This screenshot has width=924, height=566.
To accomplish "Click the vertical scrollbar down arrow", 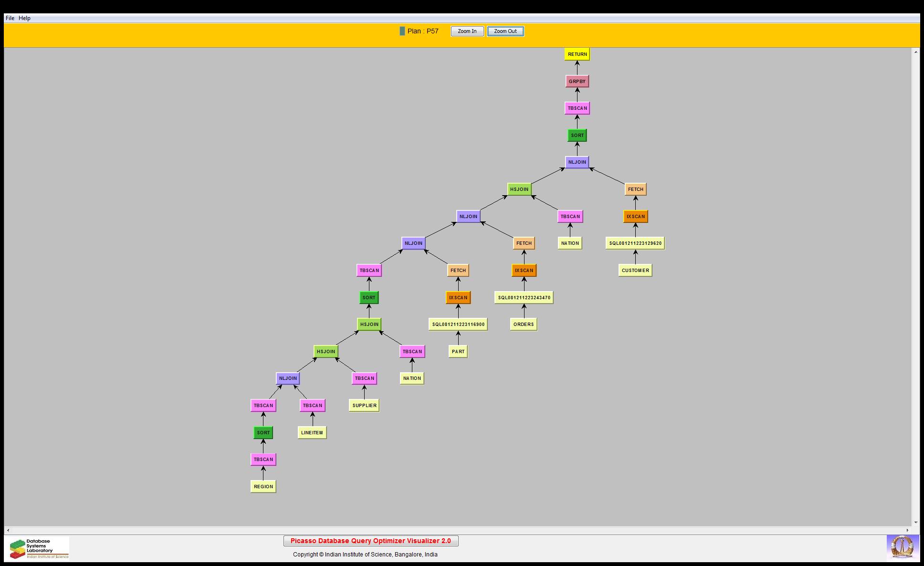I will 915,523.
